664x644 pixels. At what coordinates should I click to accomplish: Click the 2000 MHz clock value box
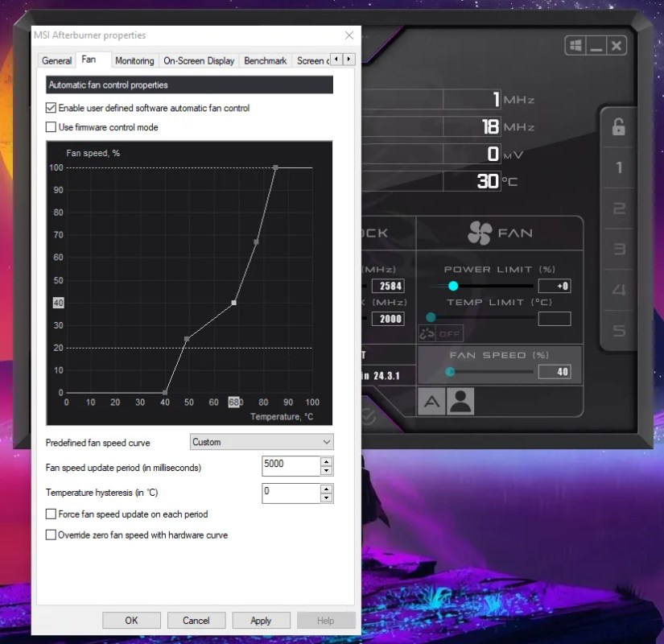pos(388,319)
